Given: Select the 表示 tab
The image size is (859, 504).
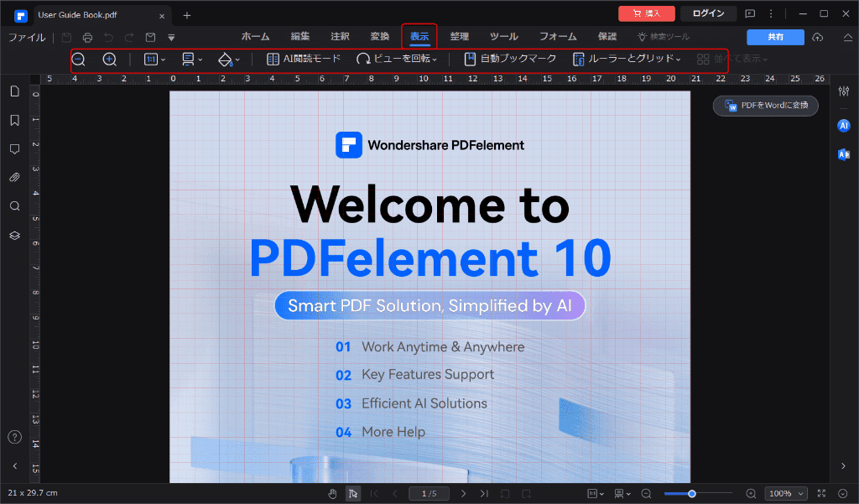Looking at the screenshot, I should tap(419, 37).
